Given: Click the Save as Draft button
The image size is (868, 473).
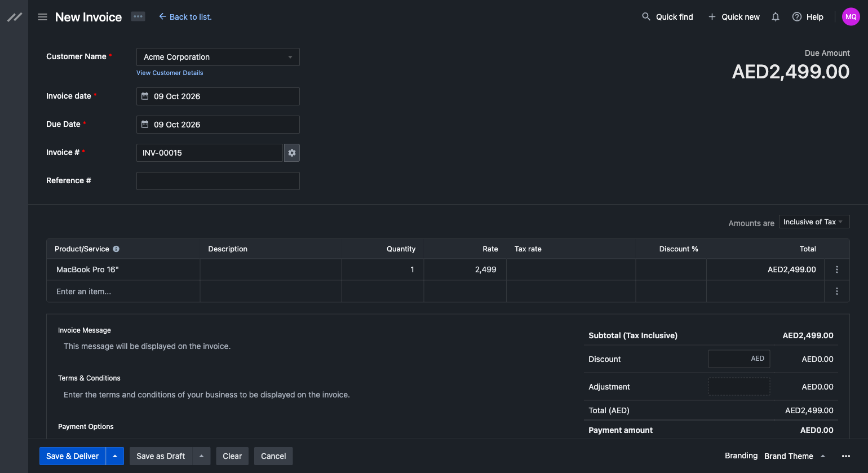Looking at the screenshot, I should [x=161, y=456].
